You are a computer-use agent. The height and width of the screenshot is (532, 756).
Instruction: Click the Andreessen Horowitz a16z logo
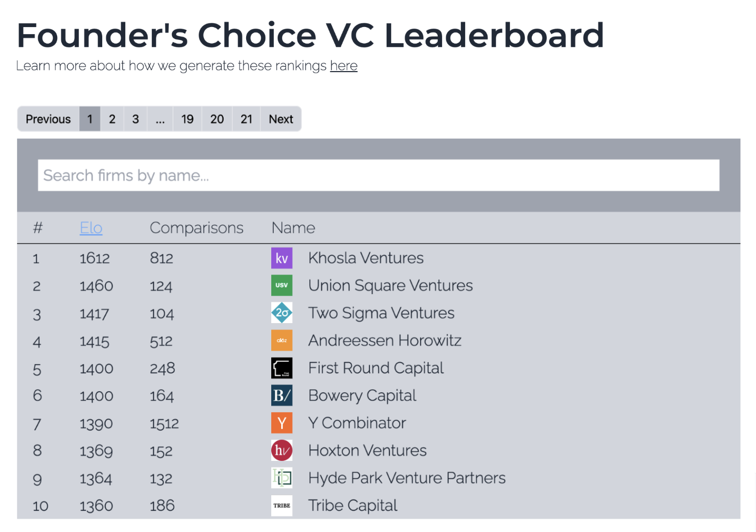click(x=282, y=341)
